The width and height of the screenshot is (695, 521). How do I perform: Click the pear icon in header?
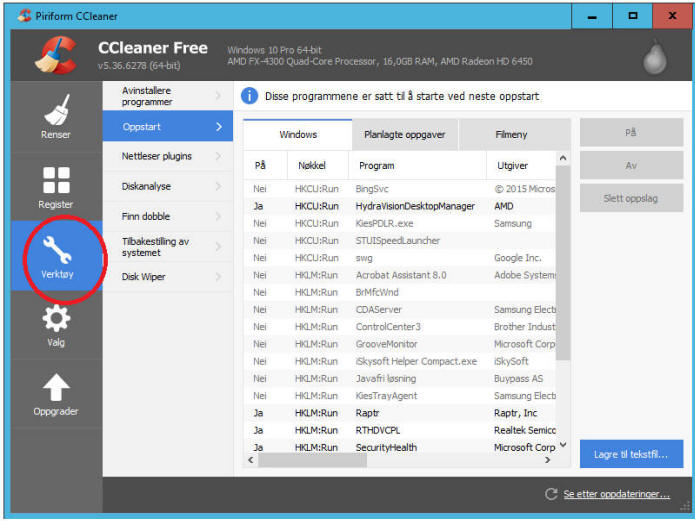655,57
